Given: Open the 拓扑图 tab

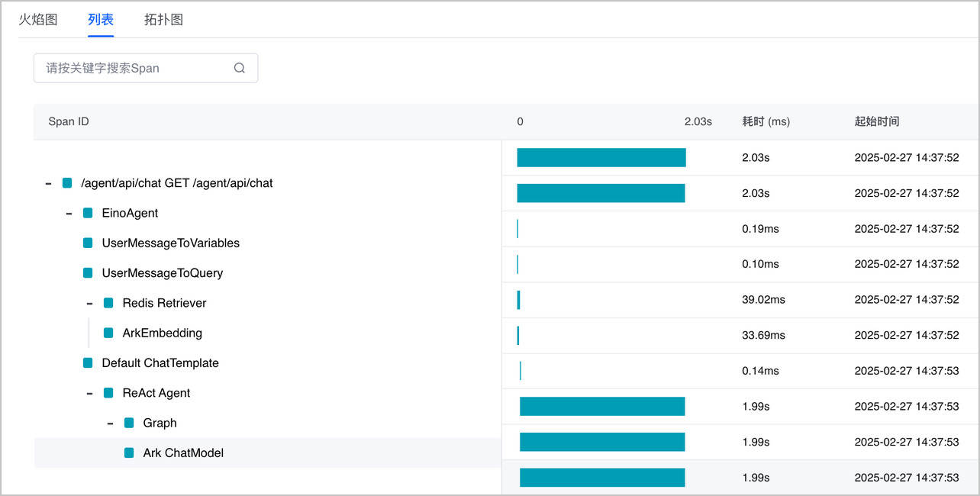Looking at the screenshot, I should tap(163, 20).
